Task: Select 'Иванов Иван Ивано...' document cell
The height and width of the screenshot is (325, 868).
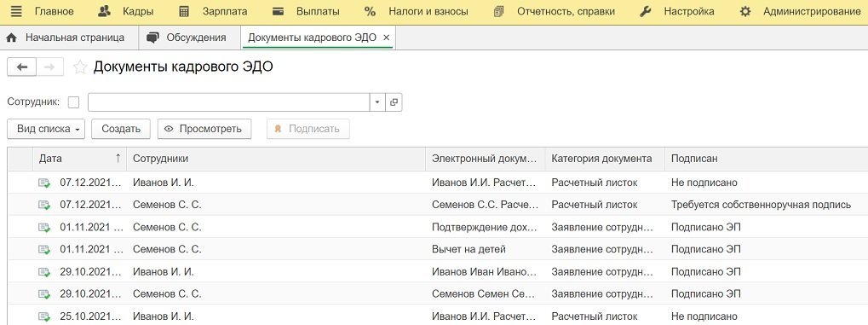Action: (485, 272)
